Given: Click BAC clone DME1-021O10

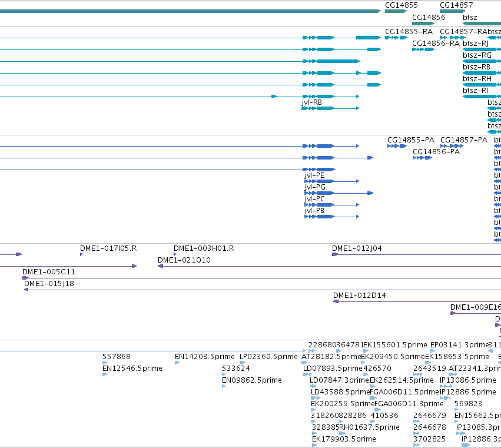Looking at the screenshot, I should [x=330, y=266].
